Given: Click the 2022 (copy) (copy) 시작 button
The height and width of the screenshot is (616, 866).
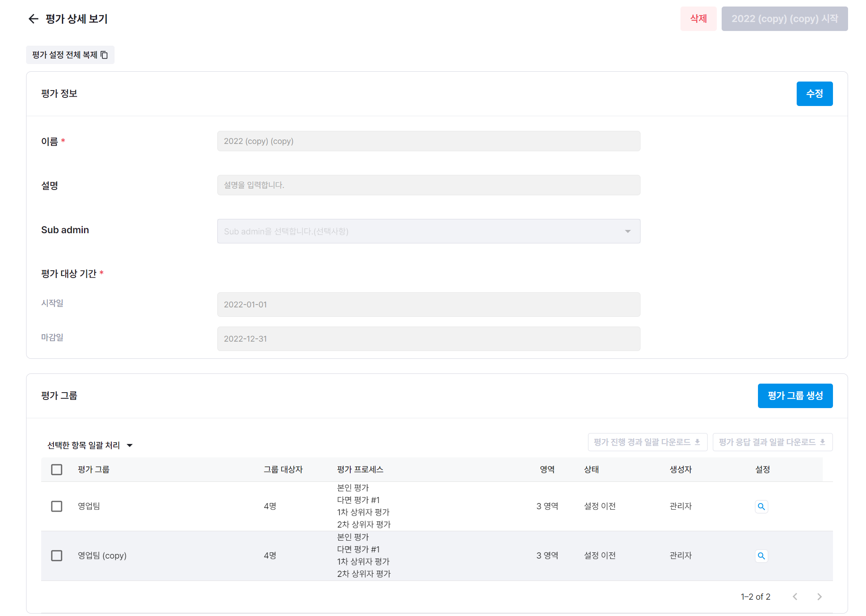Looking at the screenshot, I should pyautogui.click(x=784, y=19).
